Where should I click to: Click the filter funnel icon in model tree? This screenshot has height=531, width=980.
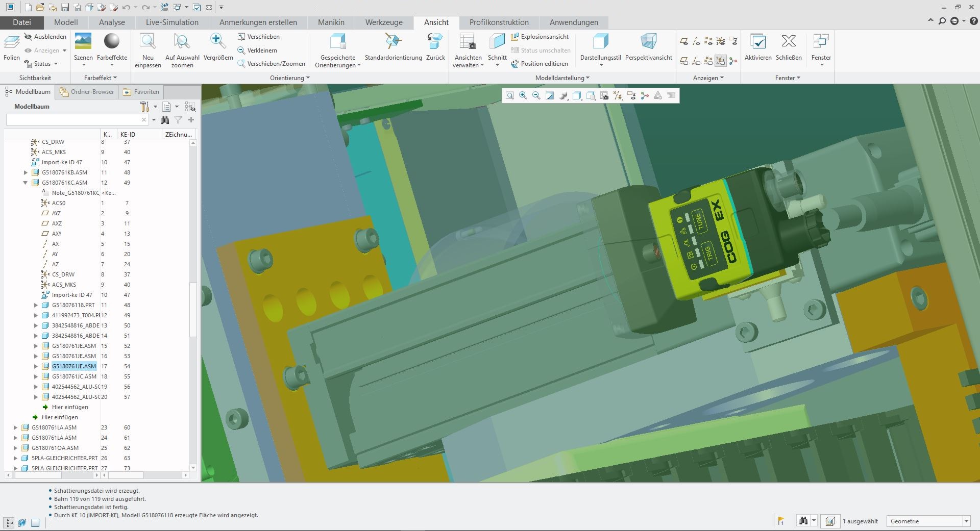[178, 120]
